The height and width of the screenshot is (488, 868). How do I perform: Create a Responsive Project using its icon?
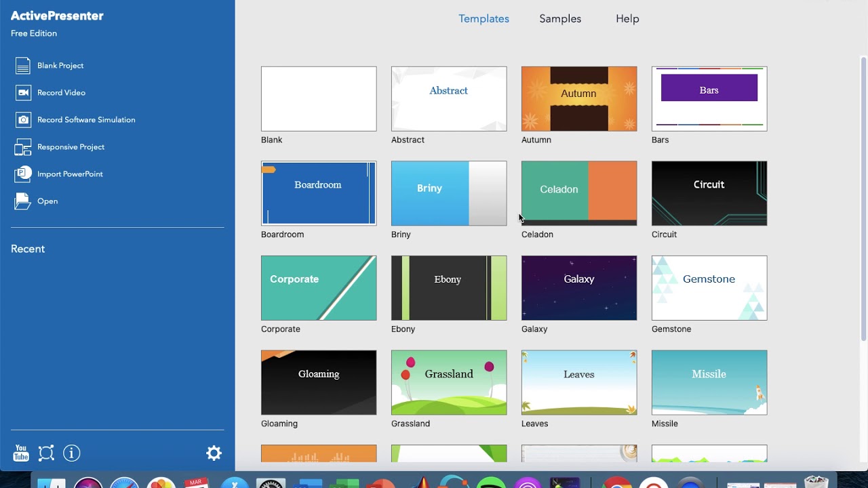click(x=23, y=147)
